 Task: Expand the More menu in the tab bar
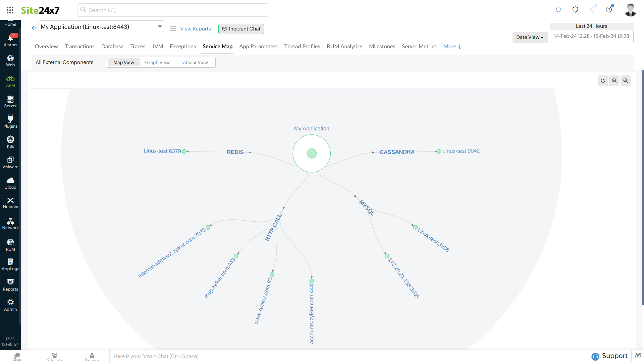[x=452, y=46]
